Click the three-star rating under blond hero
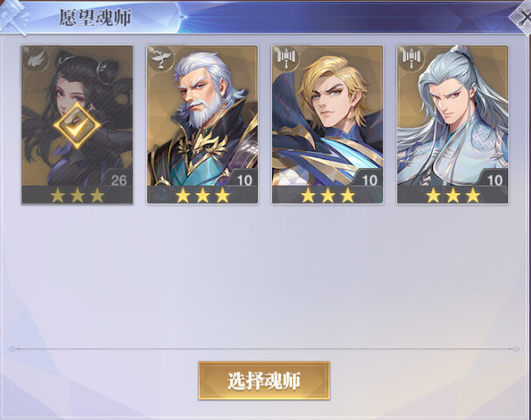 327,195
